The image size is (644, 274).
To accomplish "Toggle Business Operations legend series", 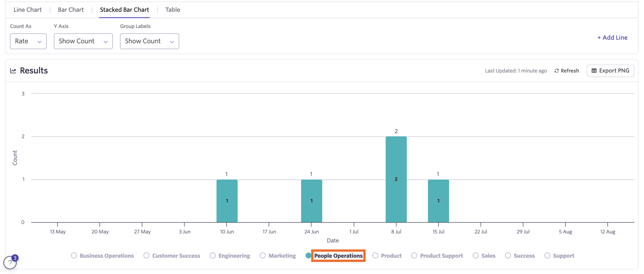I will (x=102, y=256).
